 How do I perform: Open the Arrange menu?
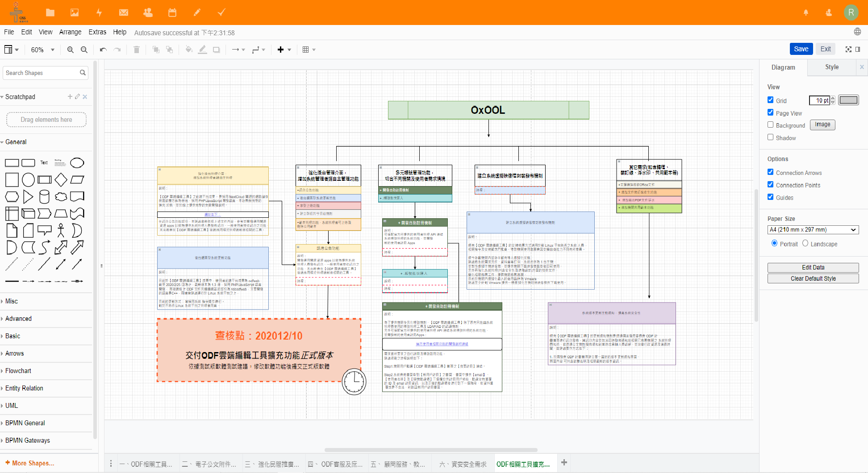71,32
